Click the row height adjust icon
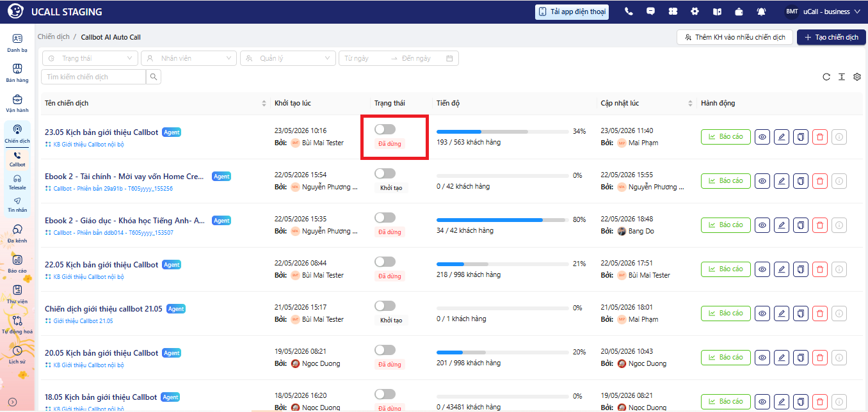The height and width of the screenshot is (412, 868). (842, 77)
